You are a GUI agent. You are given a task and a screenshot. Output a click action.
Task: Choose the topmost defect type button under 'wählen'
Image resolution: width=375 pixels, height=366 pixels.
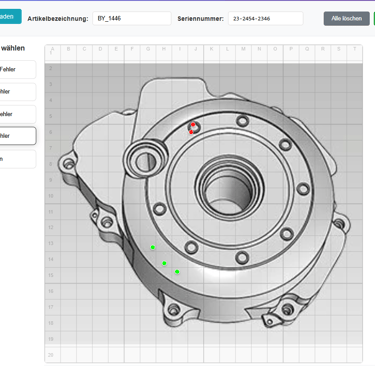(17, 69)
